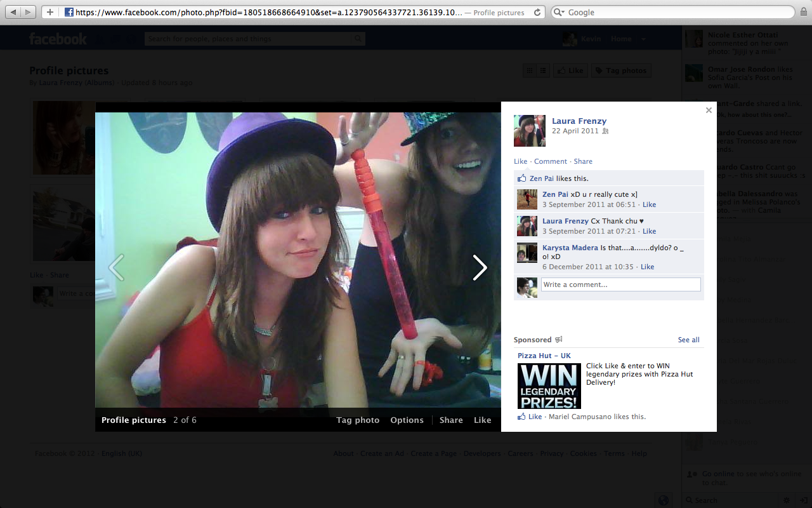Viewport: 812px width, 508px height.
Task: Click Kevin in the Facebook header
Action: pos(591,39)
